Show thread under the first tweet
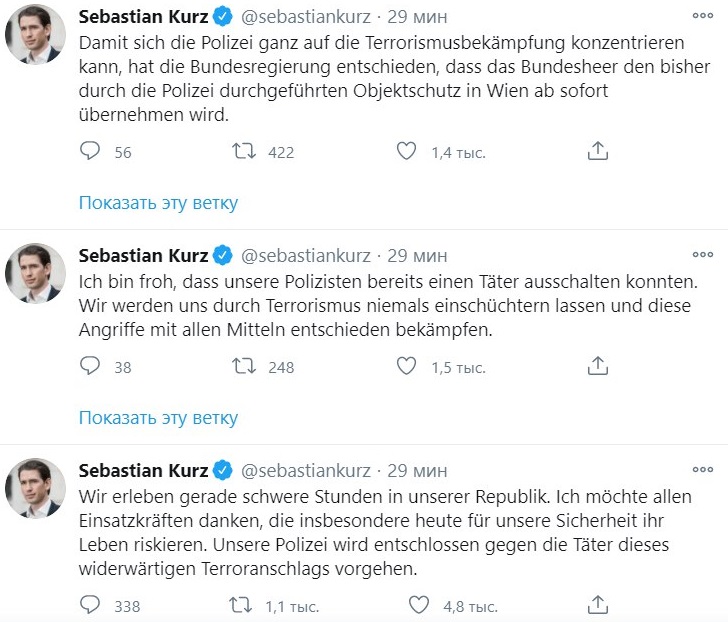728x622 pixels. 158,203
